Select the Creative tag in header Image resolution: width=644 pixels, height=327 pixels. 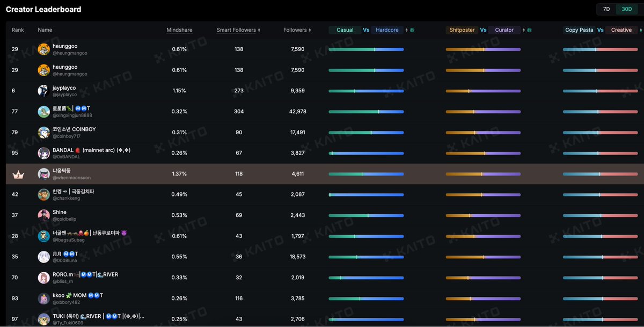(621, 30)
